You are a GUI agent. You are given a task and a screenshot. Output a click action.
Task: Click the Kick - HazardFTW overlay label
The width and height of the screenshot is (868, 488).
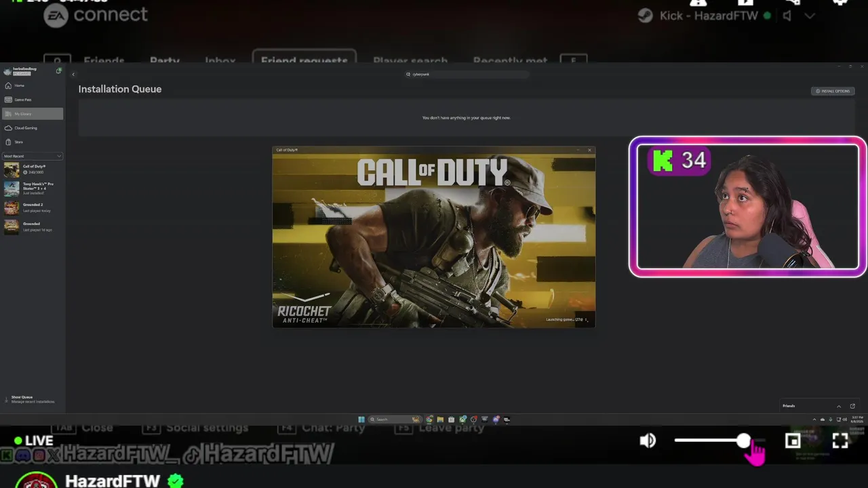click(x=708, y=16)
